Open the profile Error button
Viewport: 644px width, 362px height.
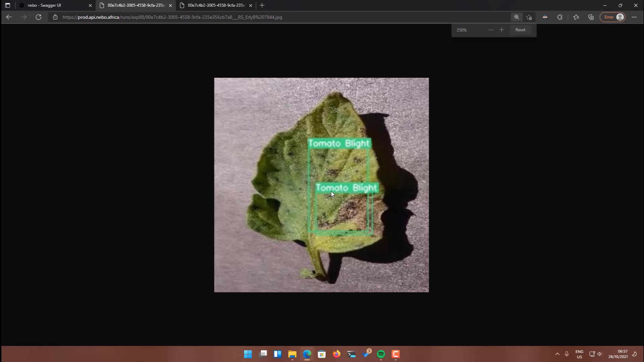tap(612, 17)
